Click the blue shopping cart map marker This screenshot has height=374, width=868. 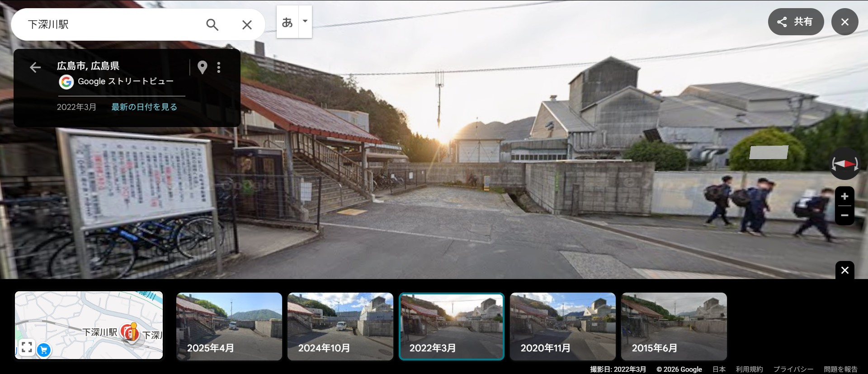point(44,350)
